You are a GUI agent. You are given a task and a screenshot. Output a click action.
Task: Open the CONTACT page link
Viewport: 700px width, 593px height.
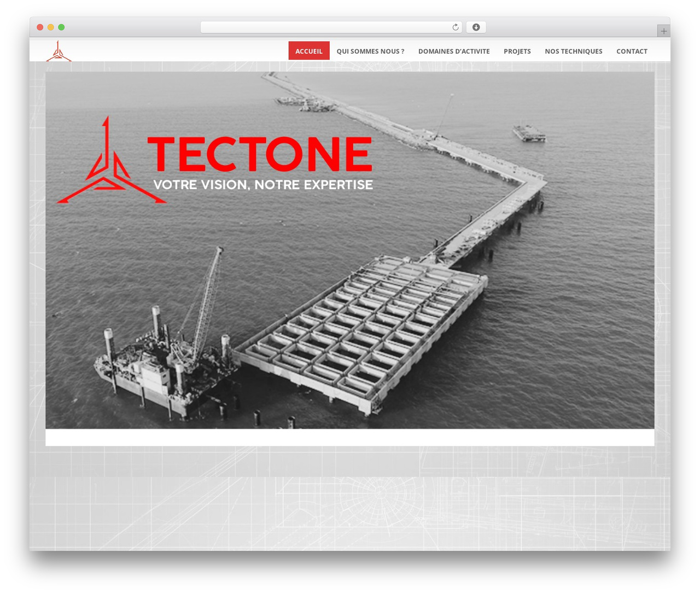632,51
